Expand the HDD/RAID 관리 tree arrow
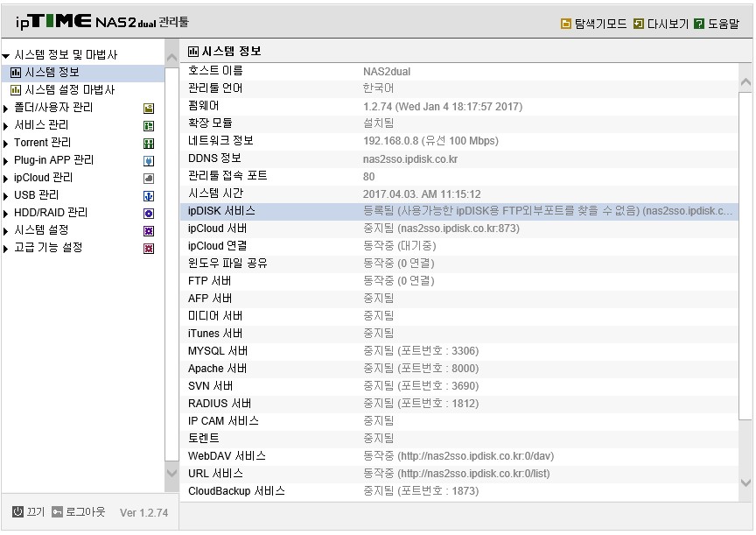Image resolution: width=756 pixels, height=535 pixels. [x=6, y=214]
